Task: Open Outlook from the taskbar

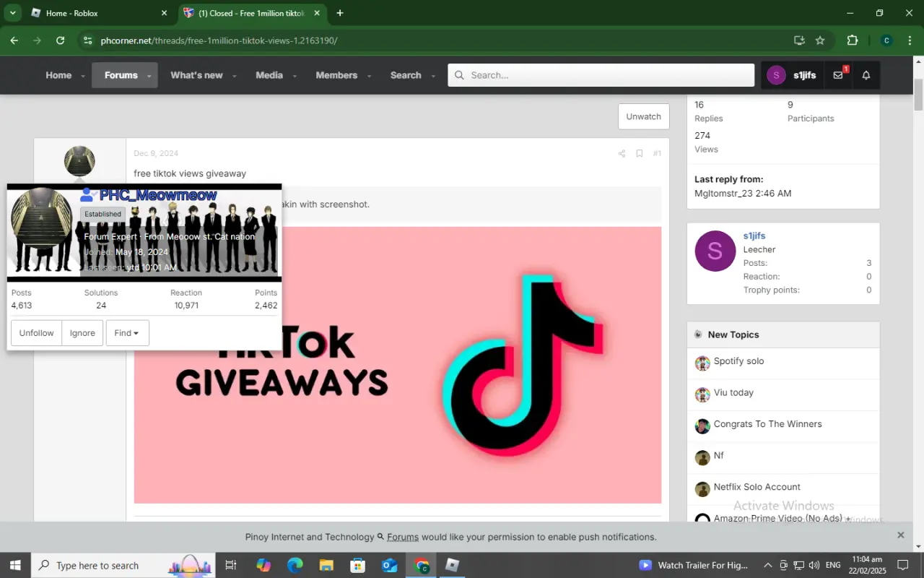Action: [x=390, y=565]
